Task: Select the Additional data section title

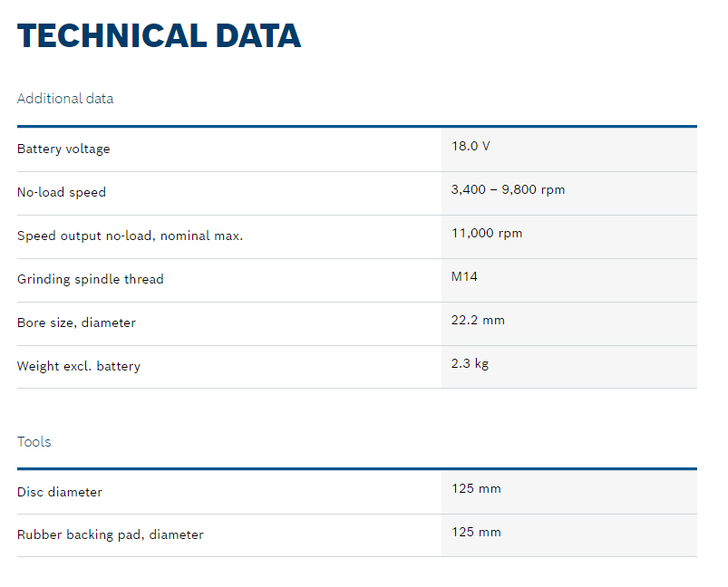Action: click(65, 99)
